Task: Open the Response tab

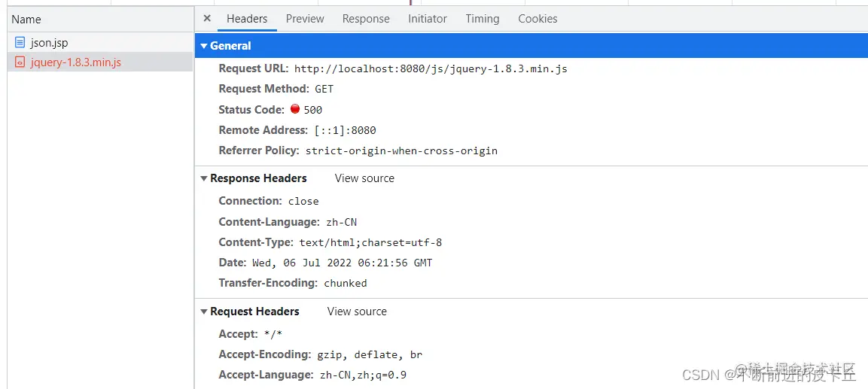Action: click(366, 19)
